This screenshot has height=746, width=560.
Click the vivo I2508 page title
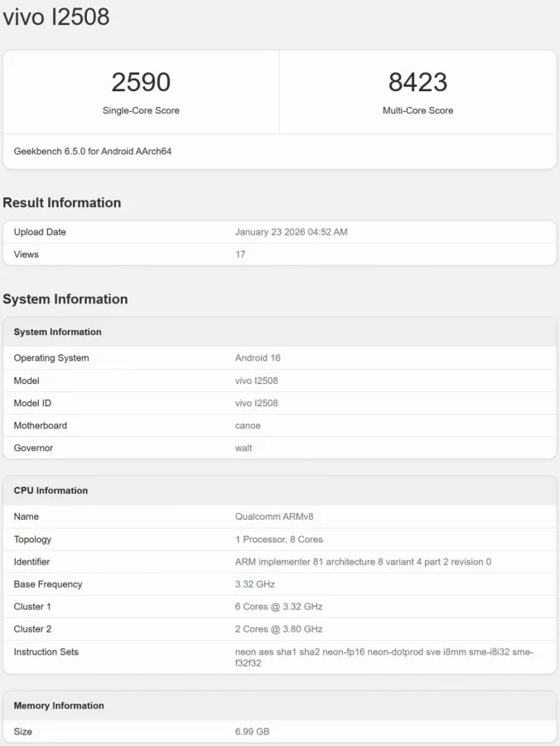pyautogui.click(x=56, y=17)
